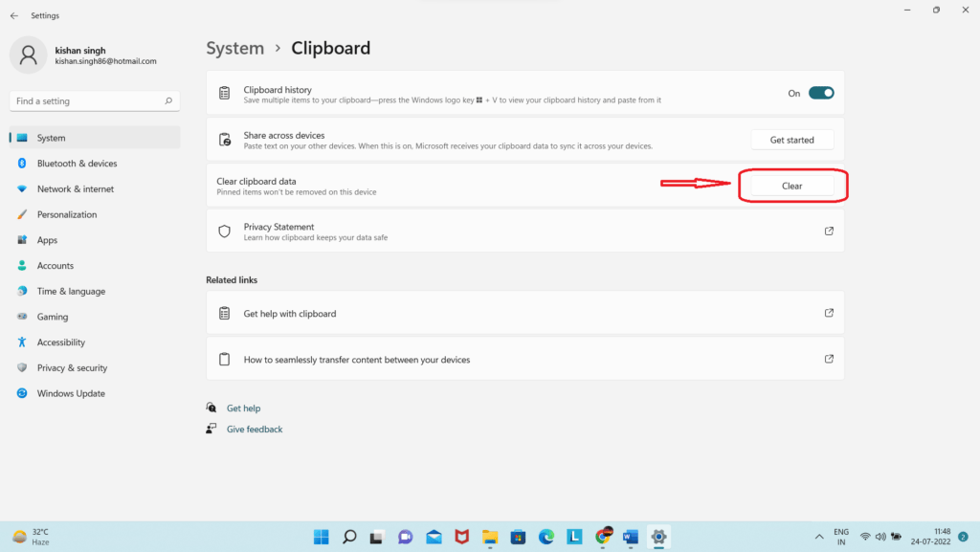Open Accessibility settings
The width and height of the screenshot is (980, 552).
pyautogui.click(x=95, y=342)
